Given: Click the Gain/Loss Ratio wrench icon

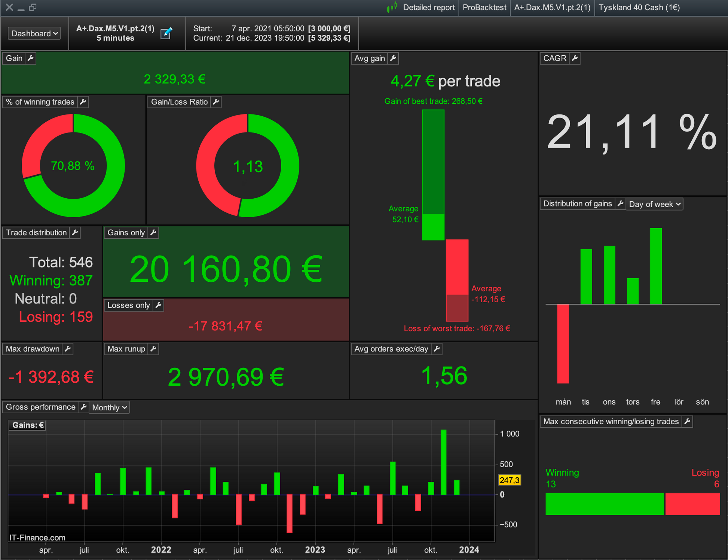Looking at the screenshot, I should 216,102.
